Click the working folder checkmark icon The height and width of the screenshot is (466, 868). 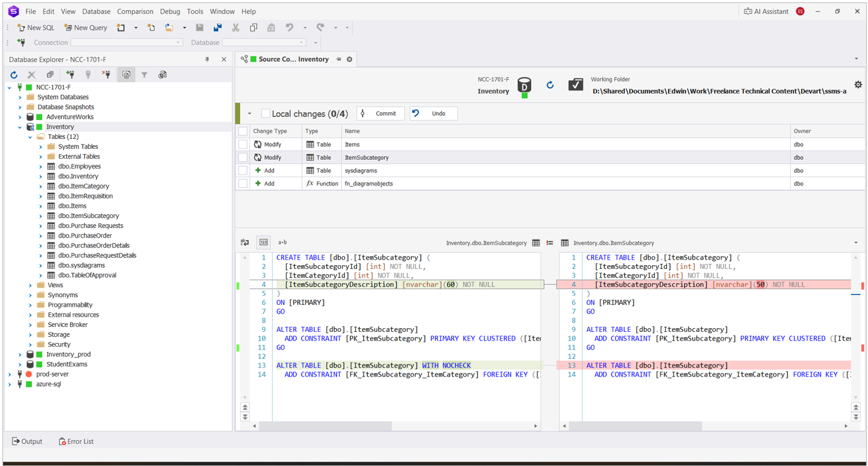[x=576, y=85]
